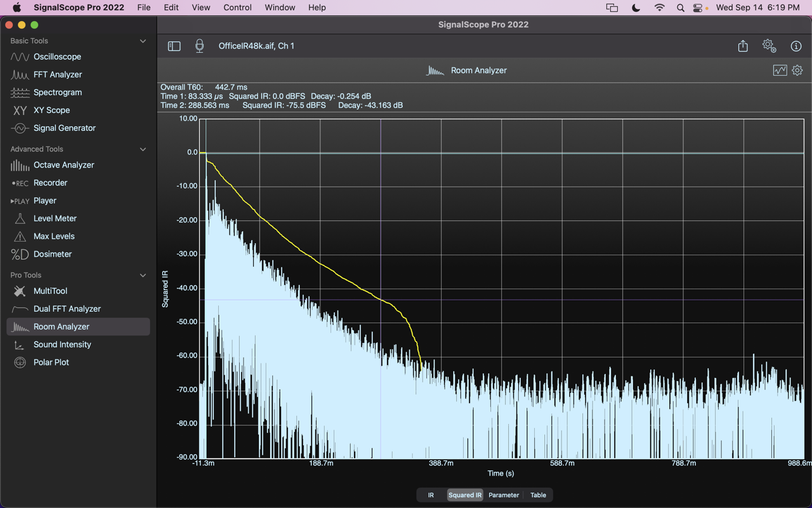This screenshot has width=812, height=508.
Task: Open the toolbar settings gears icon
Action: coord(769,46)
